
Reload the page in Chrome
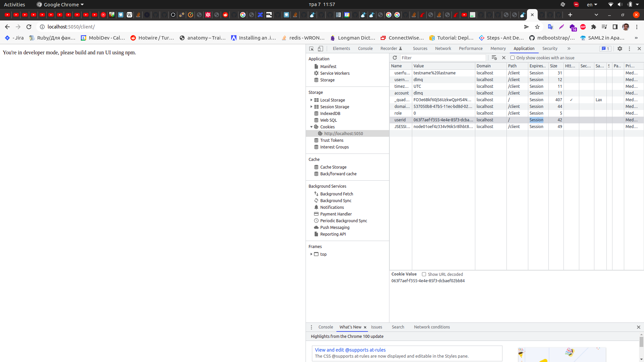pos(29,27)
